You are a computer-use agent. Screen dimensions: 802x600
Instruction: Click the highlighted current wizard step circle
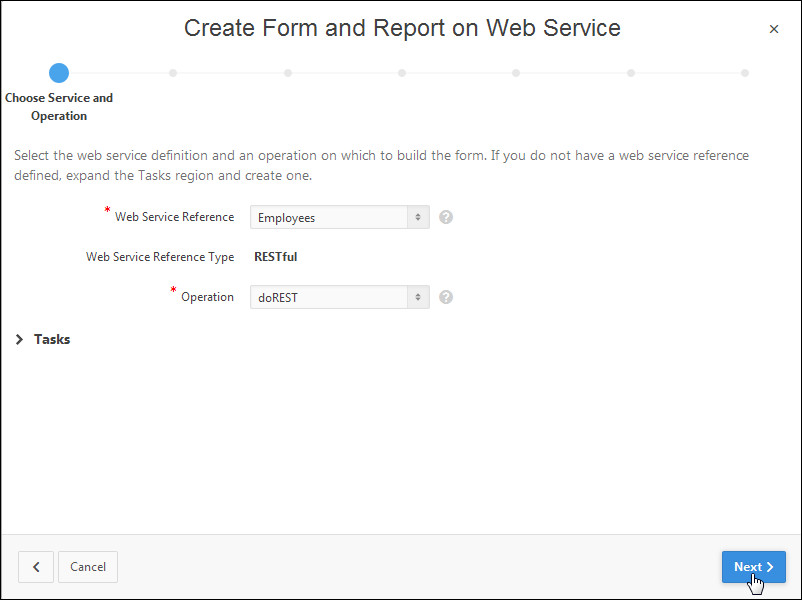point(59,73)
